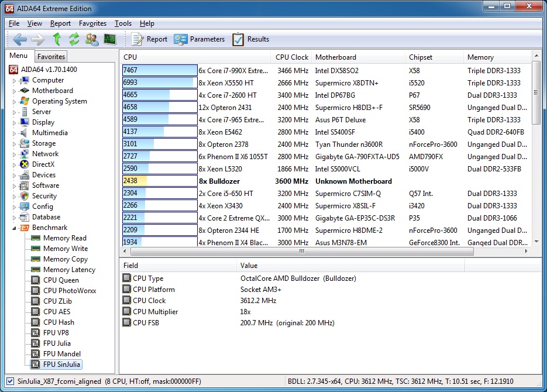Open the Parameters toolbar button

tap(199, 39)
